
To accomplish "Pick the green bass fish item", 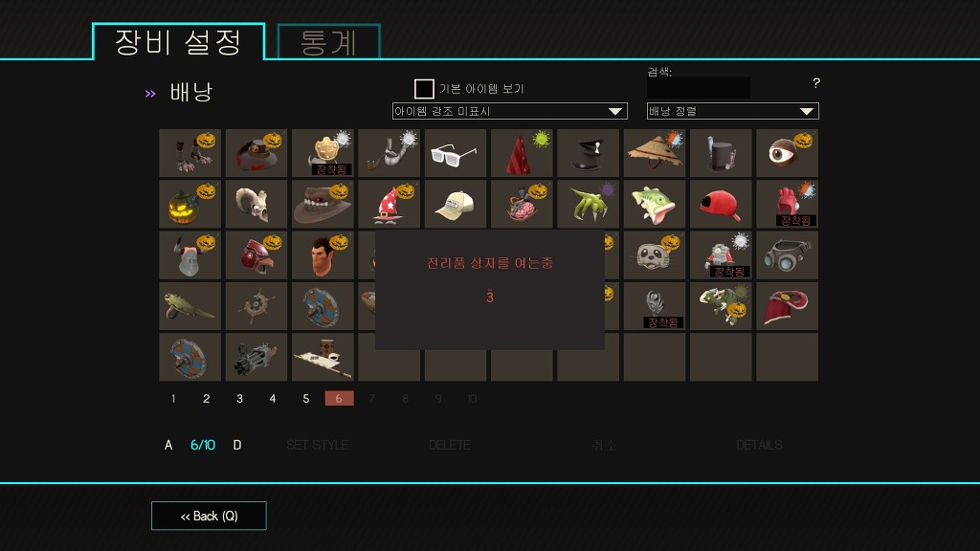I will coord(655,205).
